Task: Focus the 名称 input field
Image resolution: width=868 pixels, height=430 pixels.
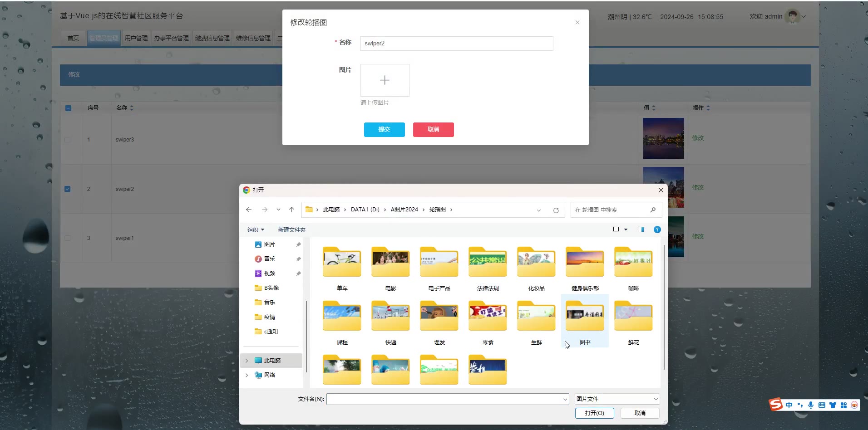Action: pyautogui.click(x=457, y=44)
